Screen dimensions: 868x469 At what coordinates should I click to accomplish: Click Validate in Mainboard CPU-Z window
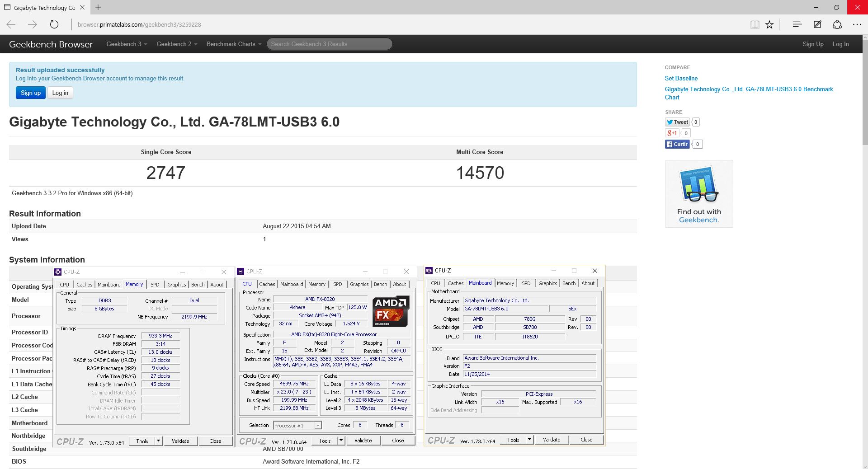(552, 440)
